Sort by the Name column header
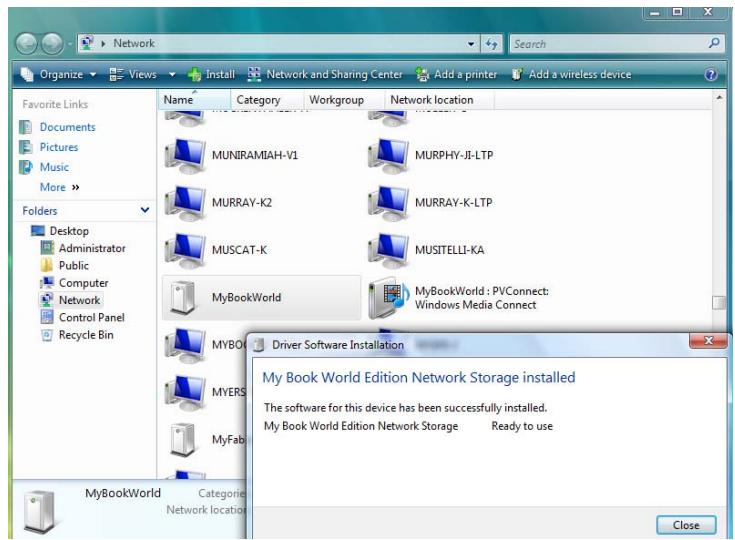735x540 pixels. 193,100
